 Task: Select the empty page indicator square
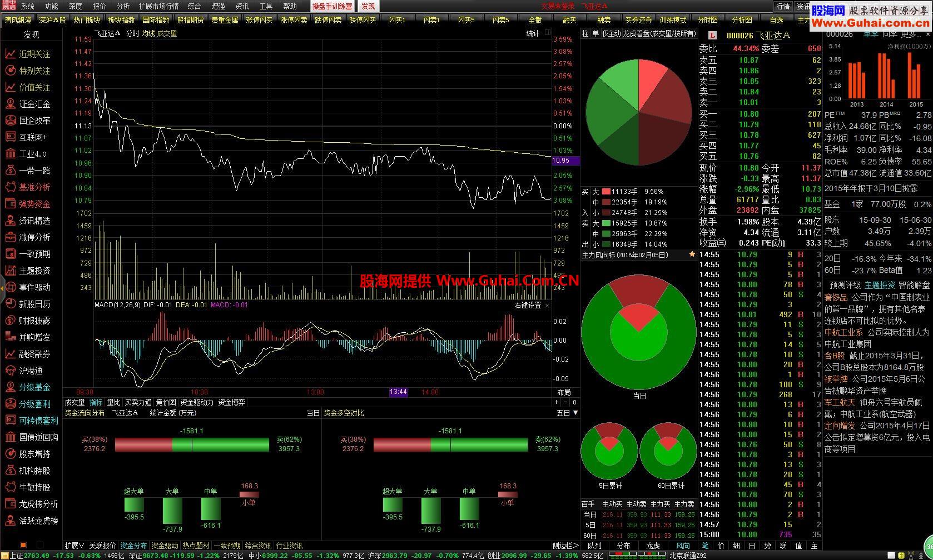tap(40, 544)
